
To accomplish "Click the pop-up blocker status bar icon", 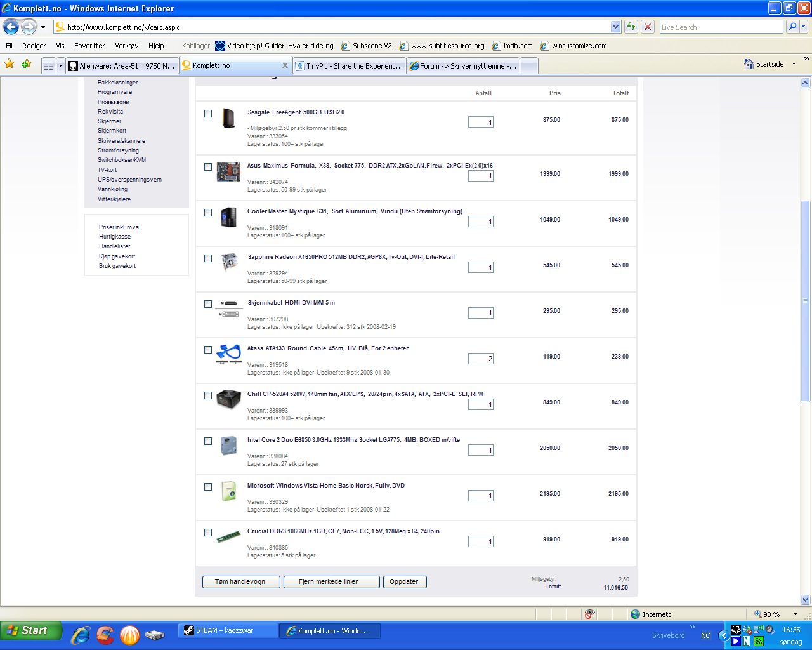I will click(x=589, y=614).
